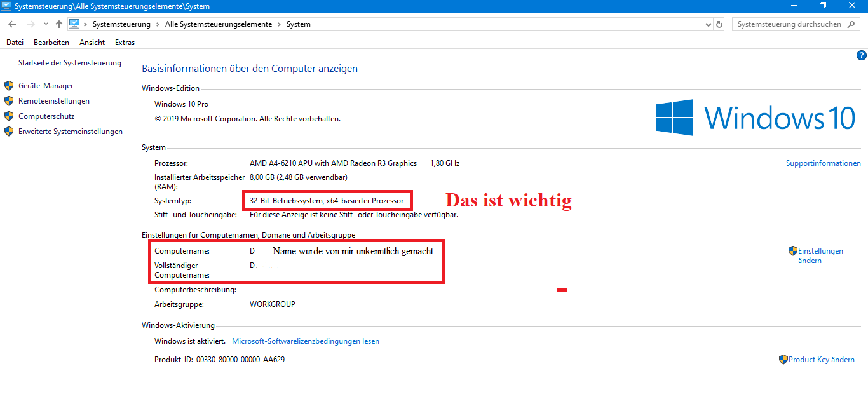The width and height of the screenshot is (868, 413).
Task: Click Einstellungen ändern link
Action: 820,255
